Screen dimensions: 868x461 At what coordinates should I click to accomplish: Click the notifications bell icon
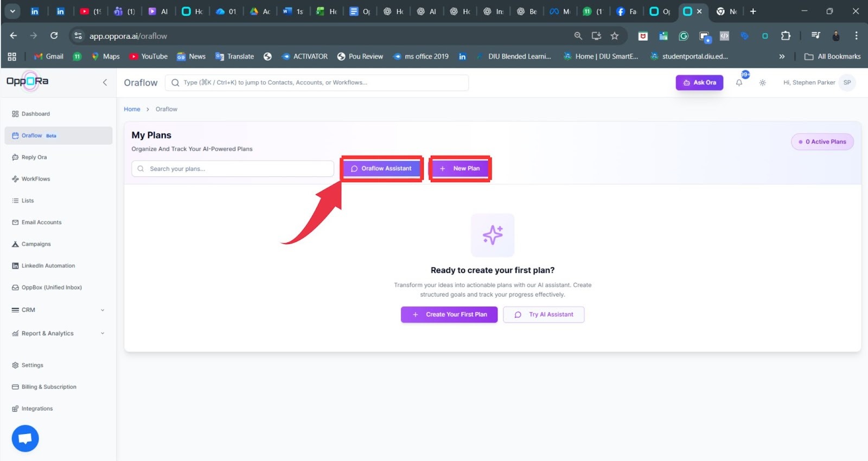pyautogui.click(x=739, y=83)
